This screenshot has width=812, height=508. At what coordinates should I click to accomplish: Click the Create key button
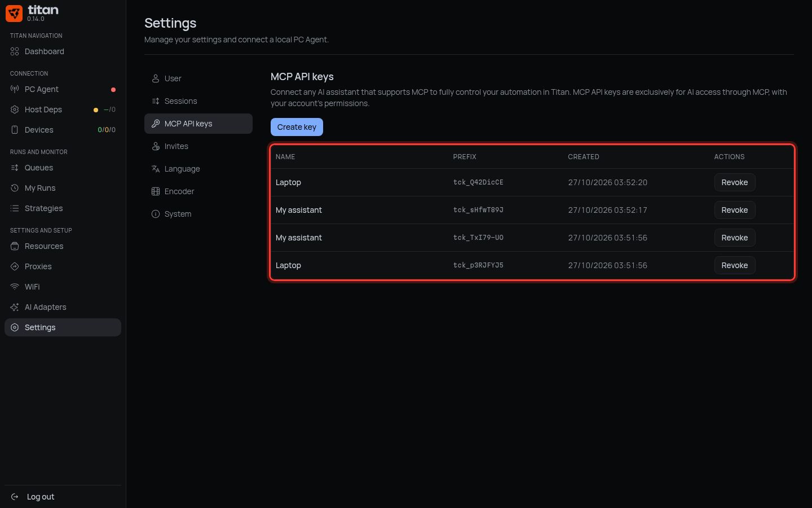(x=297, y=127)
